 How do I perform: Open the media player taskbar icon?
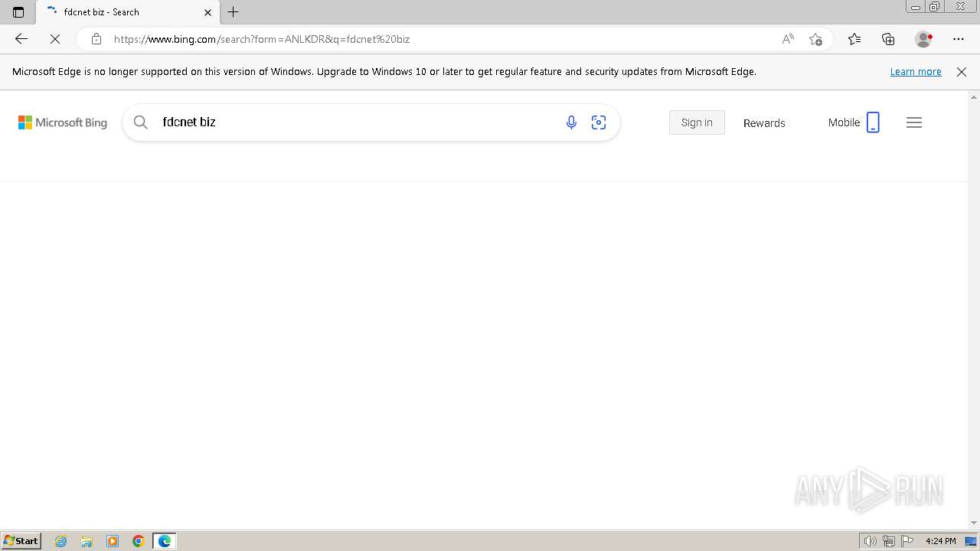click(x=113, y=541)
